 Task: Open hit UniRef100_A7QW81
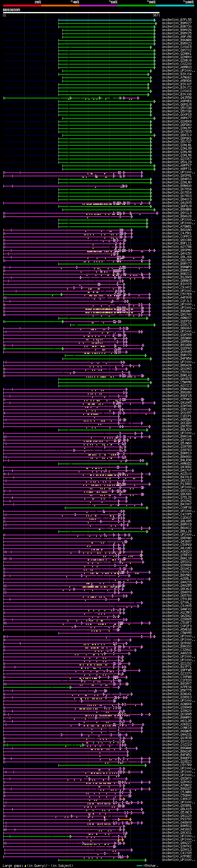pyautogui.click(x=177, y=226)
